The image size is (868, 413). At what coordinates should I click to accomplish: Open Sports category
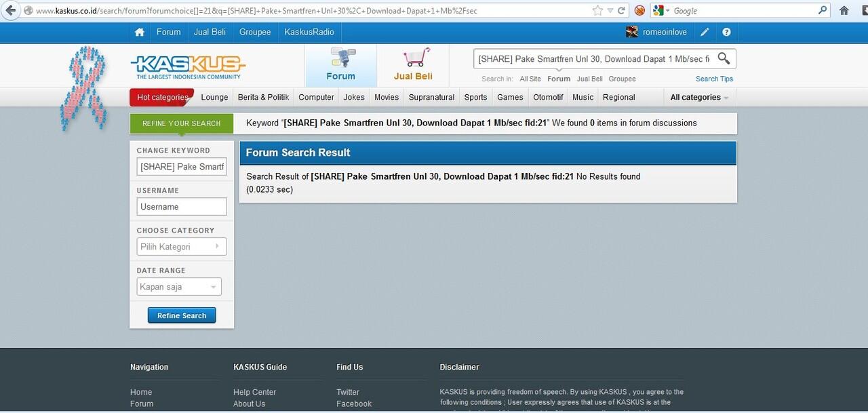point(475,97)
